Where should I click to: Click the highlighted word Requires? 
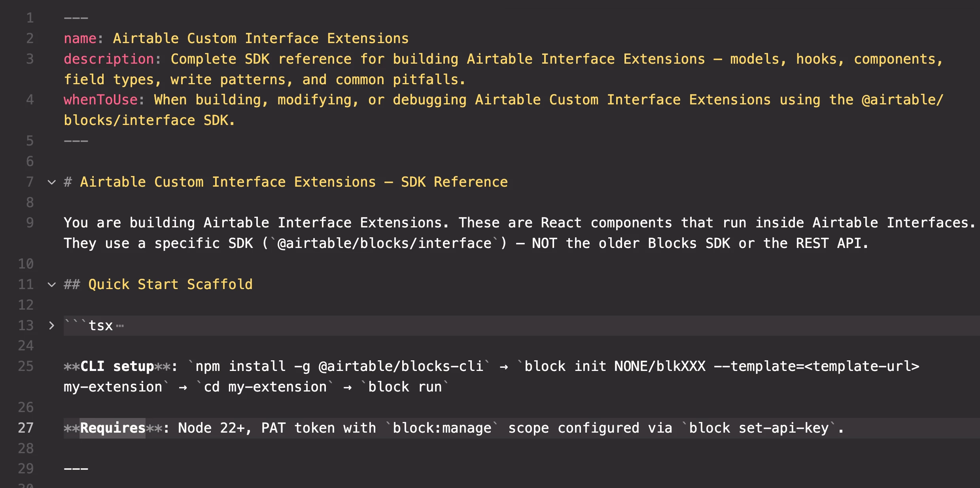coord(113,428)
